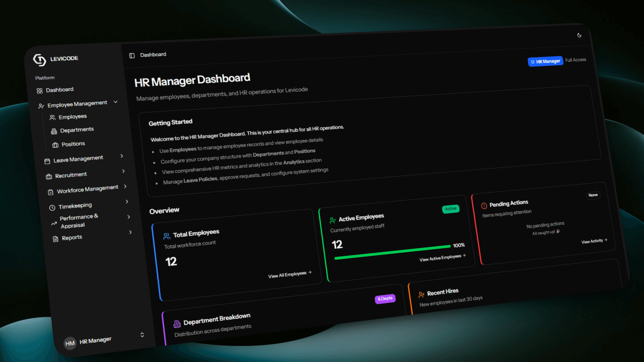
Task: Toggle sidebar panel icon beside Dashboard
Action: tap(132, 56)
